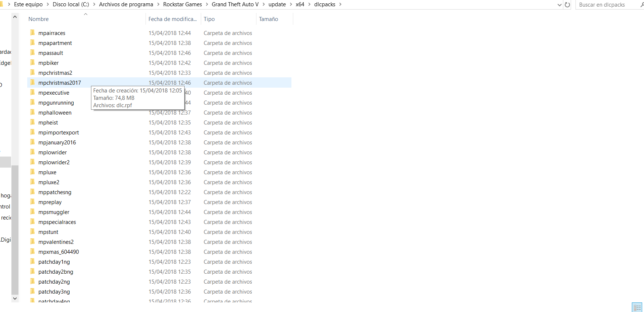Viewport: 644px width, 312px height.
Task: Open the chevron after 'Rockstar Games'
Action: pyautogui.click(x=207, y=4)
